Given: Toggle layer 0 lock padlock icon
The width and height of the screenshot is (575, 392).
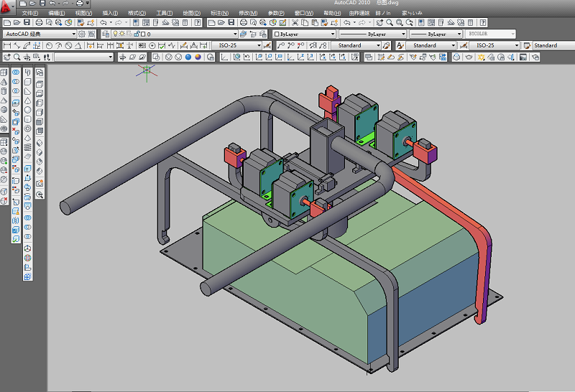Looking at the screenshot, I should pyautogui.click(x=138, y=34).
